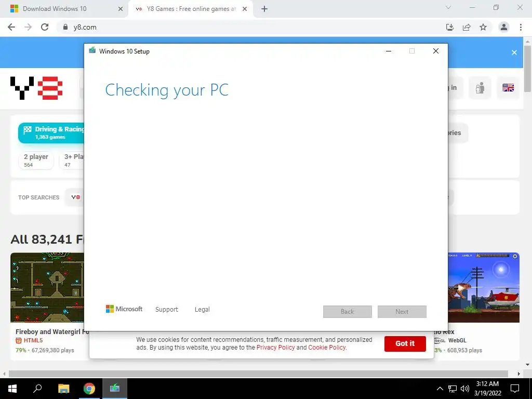
Task: Click Windows Setup icon on taskbar
Action: [x=115, y=389]
